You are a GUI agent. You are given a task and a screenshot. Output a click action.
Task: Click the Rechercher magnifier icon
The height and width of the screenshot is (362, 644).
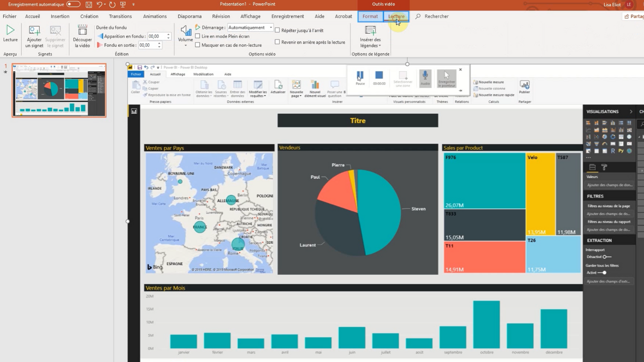pos(418,16)
